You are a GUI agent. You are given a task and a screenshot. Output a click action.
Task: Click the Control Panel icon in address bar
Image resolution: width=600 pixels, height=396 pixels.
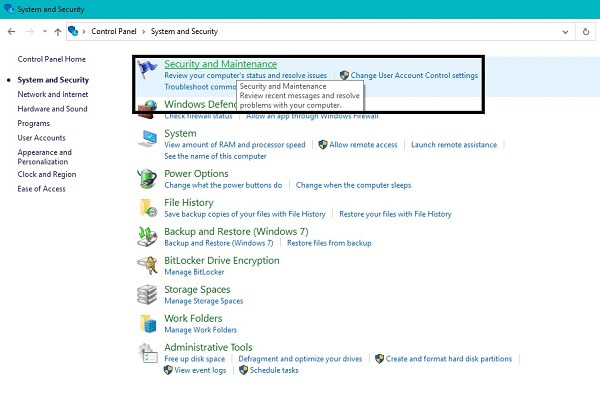73,31
